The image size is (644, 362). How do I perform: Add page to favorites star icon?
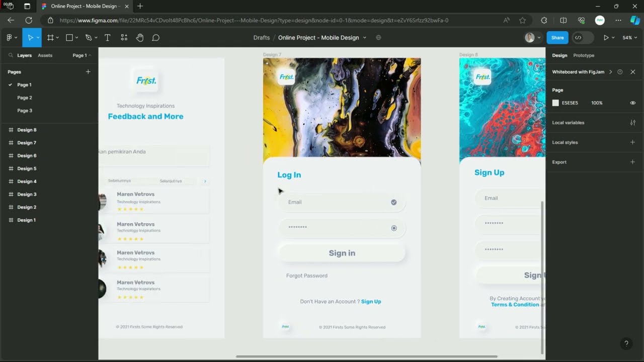[522, 20]
